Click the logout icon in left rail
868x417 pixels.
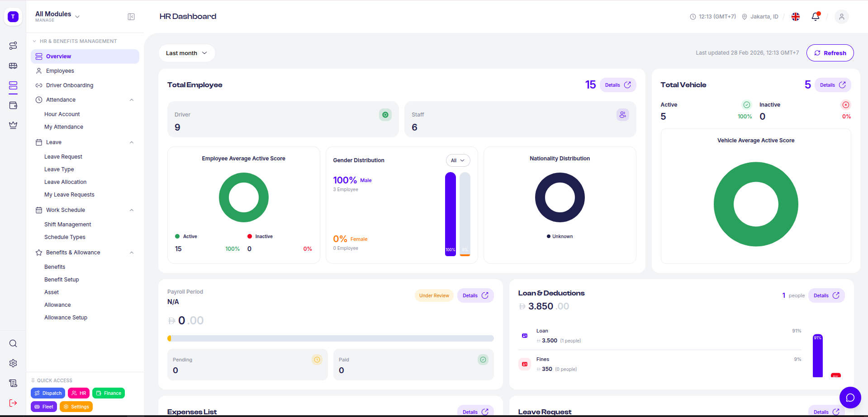tap(13, 403)
